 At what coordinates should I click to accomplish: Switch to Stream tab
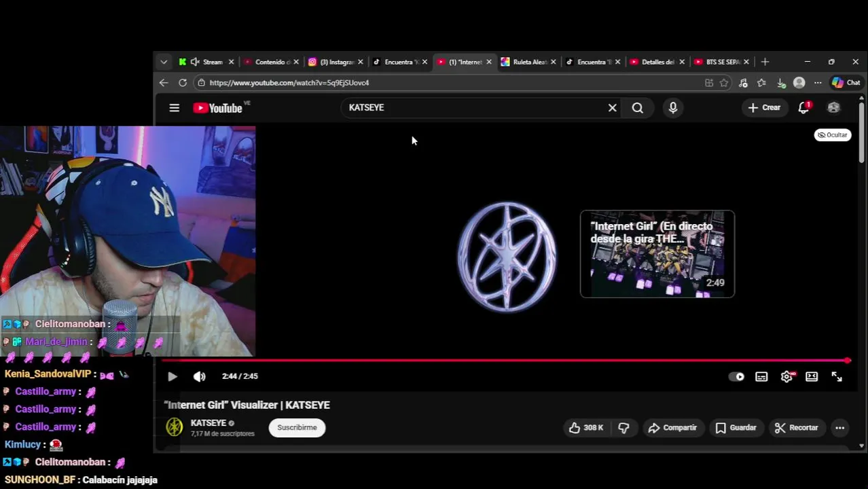[x=206, y=62]
